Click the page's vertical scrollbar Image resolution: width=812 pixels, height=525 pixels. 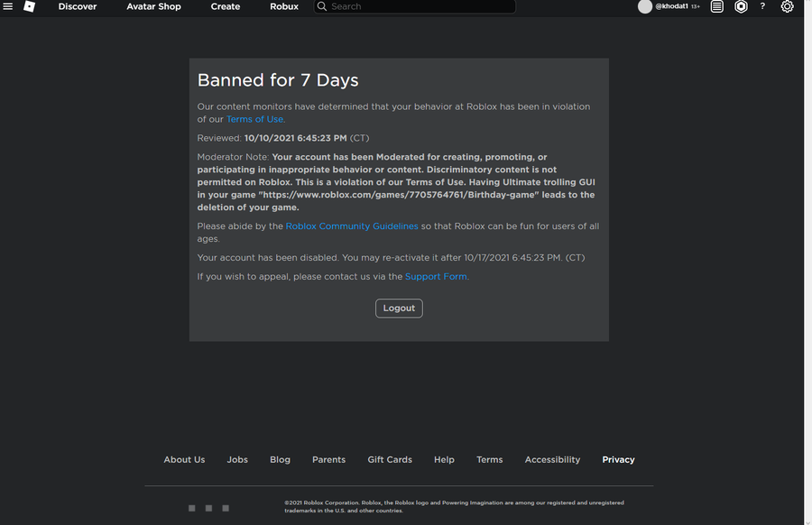click(807, 262)
